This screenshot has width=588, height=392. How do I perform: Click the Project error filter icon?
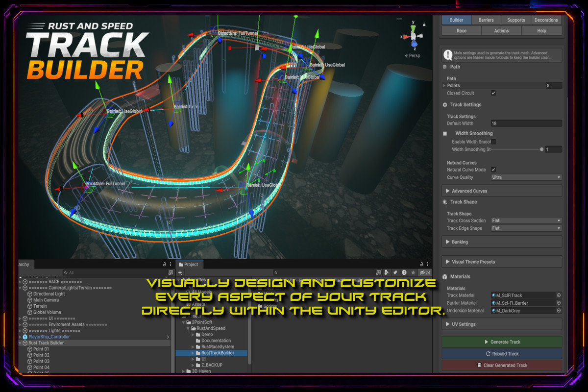coord(404,272)
